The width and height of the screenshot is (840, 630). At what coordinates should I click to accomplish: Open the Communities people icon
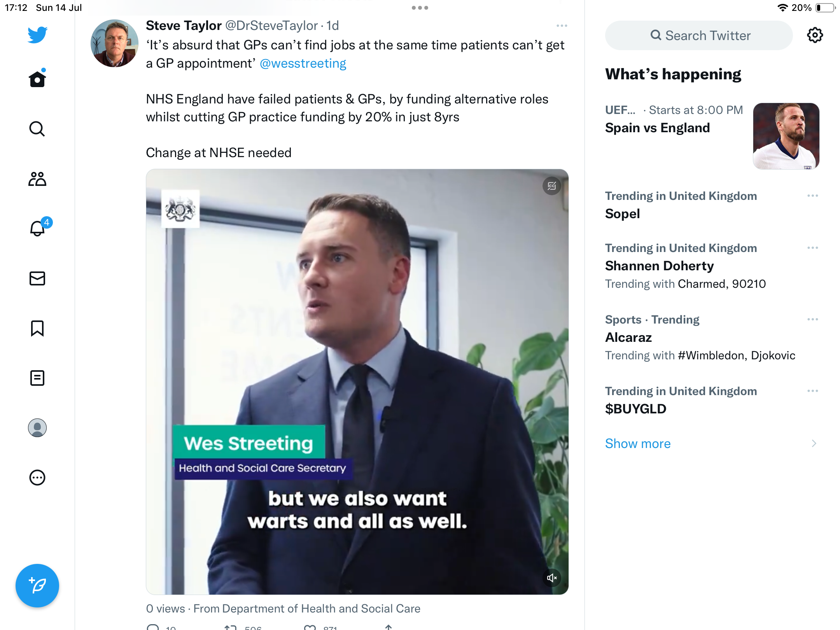[37, 179]
